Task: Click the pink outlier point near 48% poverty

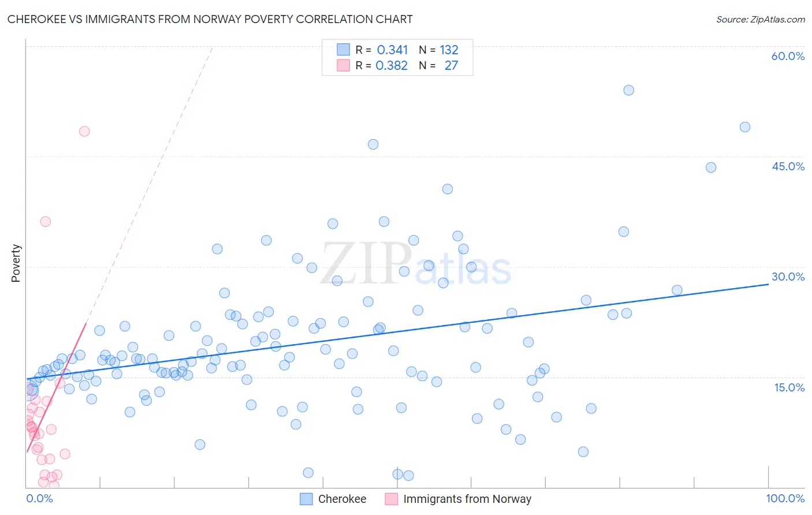Action: [84, 131]
